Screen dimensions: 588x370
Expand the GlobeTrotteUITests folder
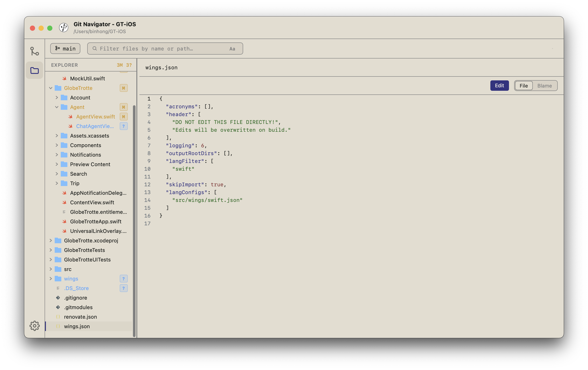50,260
